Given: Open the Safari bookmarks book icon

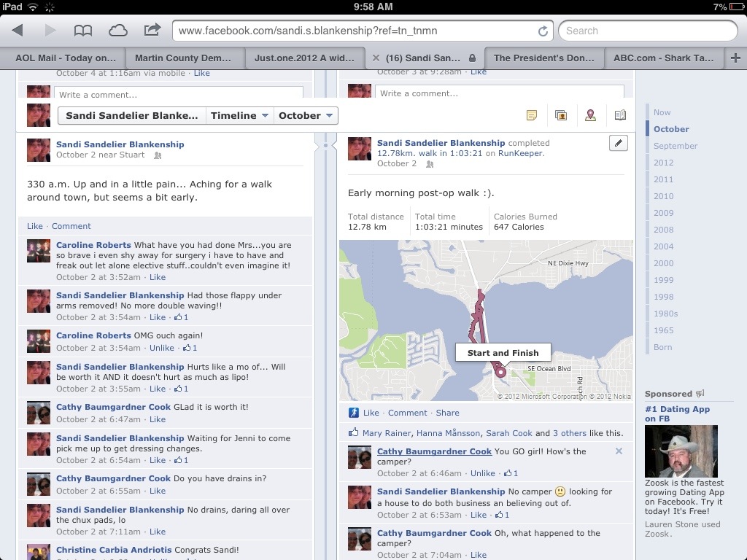Looking at the screenshot, I should pos(83,31).
